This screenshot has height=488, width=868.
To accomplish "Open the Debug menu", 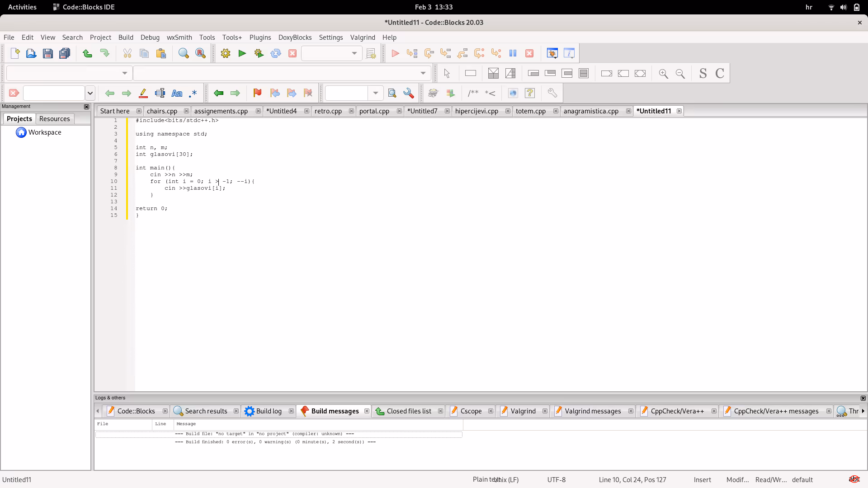I will pos(150,38).
